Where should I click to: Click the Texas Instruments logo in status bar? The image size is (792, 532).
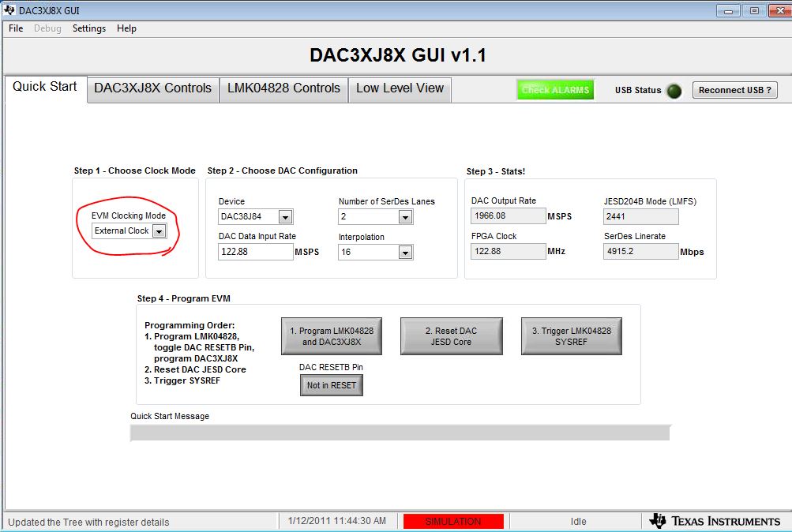click(715, 522)
